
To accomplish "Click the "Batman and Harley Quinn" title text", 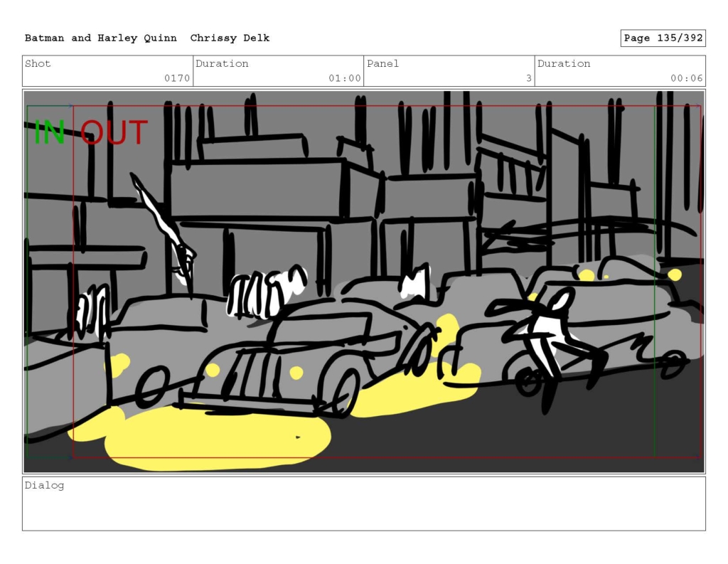I will tap(101, 38).
